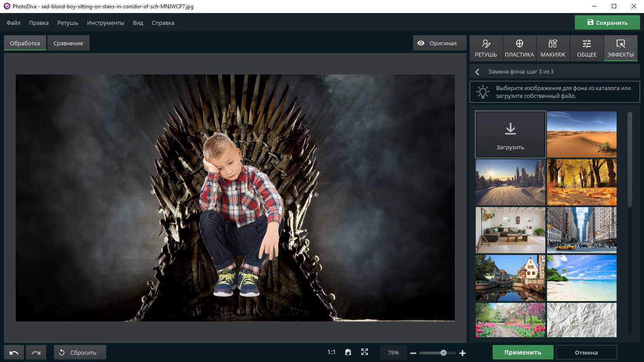Image resolution: width=644 pixels, height=362 pixels.
Task: Zoom out with the minus icon
Action: coord(413,353)
